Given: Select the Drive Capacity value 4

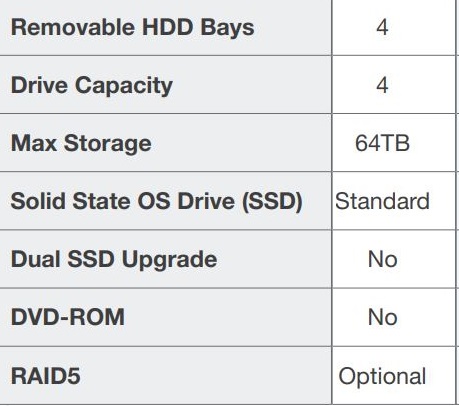Looking at the screenshot, I should [x=382, y=85].
